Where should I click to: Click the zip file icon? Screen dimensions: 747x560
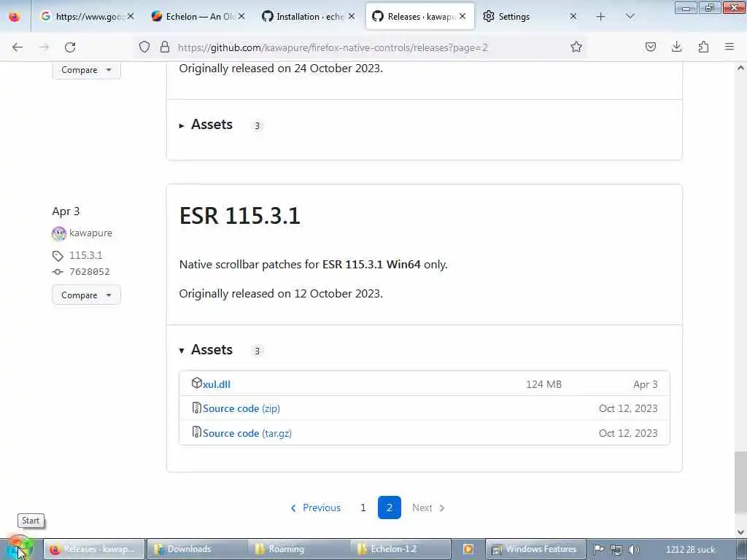[x=196, y=408]
